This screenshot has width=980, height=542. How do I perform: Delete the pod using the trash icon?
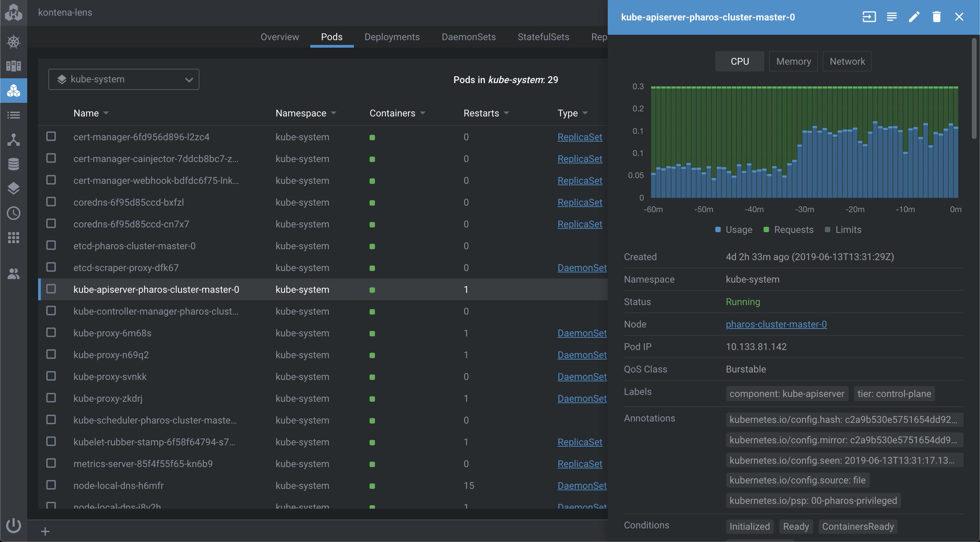point(937,17)
